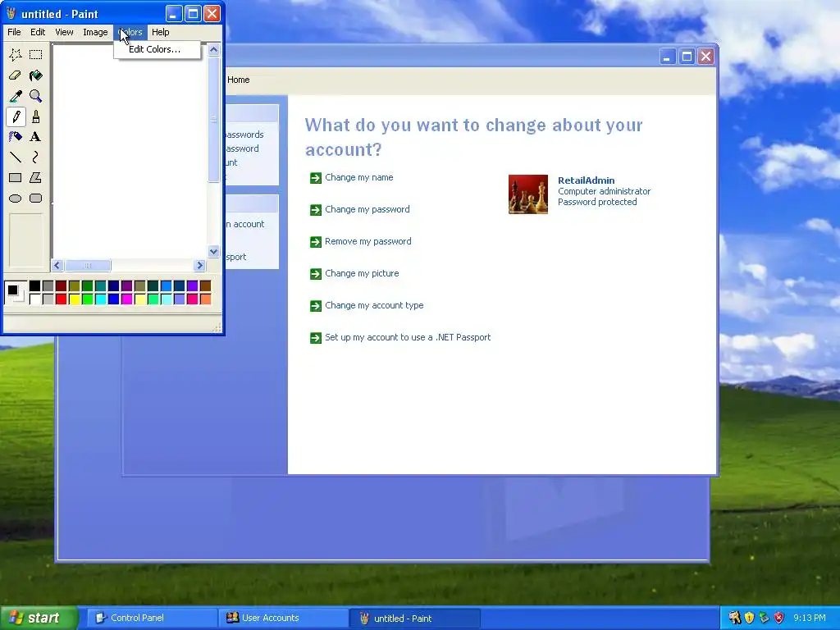The width and height of the screenshot is (840, 630).
Task: Maximize the User Accounts window
Action: pyautogui.click(x=687, y=57)
